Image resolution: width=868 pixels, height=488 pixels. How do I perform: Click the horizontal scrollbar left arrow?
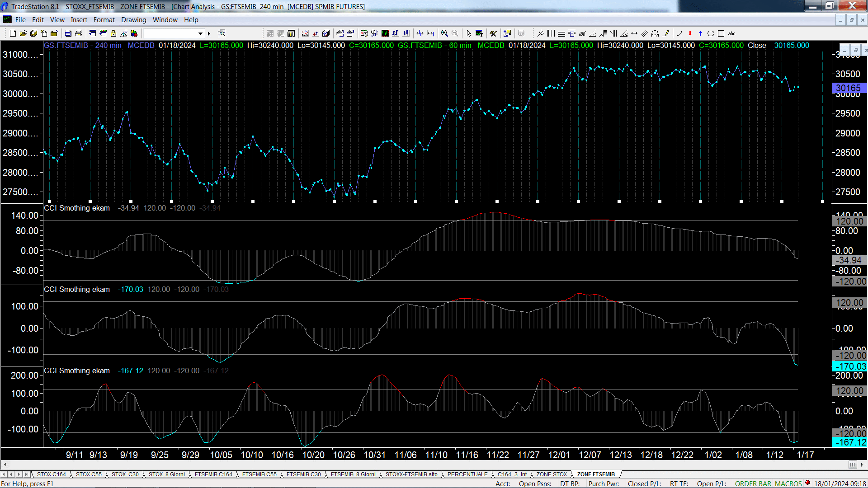tap(5, 465)
